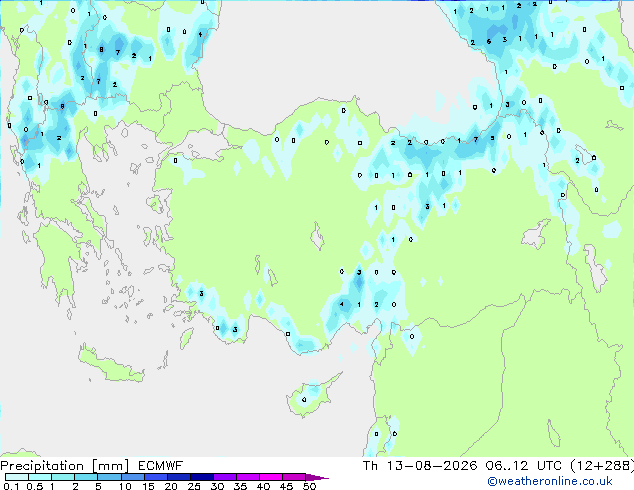Click the 25–30 mm legend swatch

pyautogui.click(x=201, y=477)
